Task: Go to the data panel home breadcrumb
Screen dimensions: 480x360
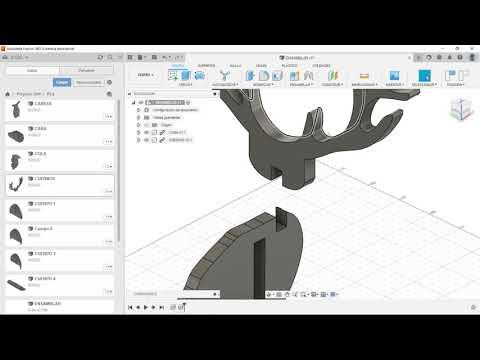Action: (x=7, y=94)
